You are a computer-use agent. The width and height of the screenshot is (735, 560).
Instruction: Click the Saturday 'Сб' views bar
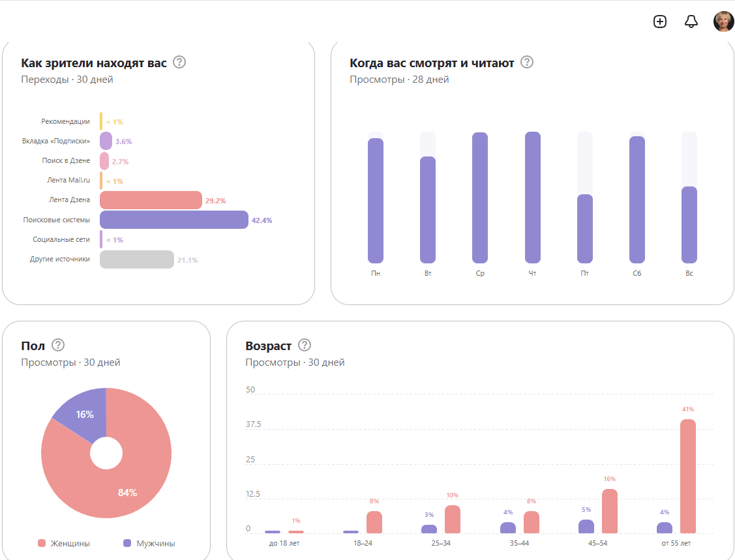coord(637,199)
